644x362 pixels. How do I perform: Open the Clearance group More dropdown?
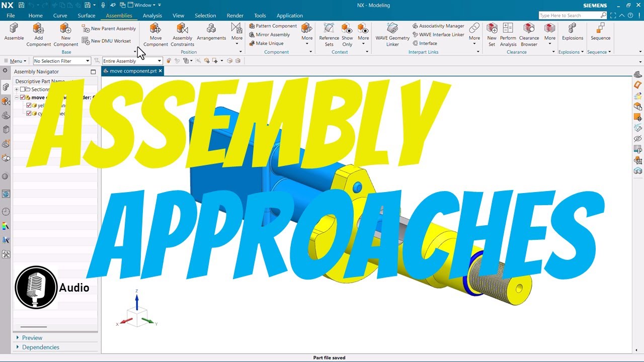[x=550, y=34]
